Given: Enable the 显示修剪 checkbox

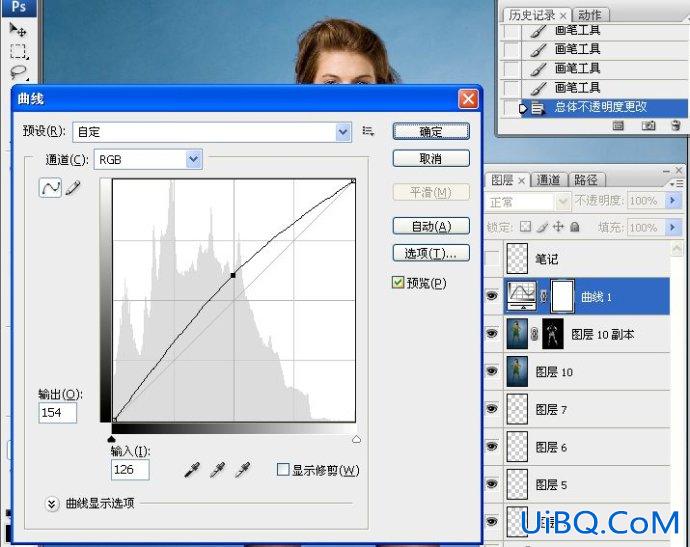Looking at the screenshot, I should [x=283, y=470].
